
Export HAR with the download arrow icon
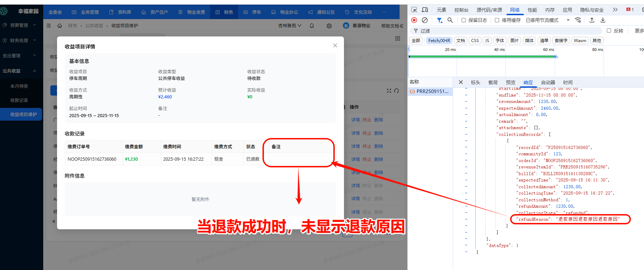pos(603,20)
